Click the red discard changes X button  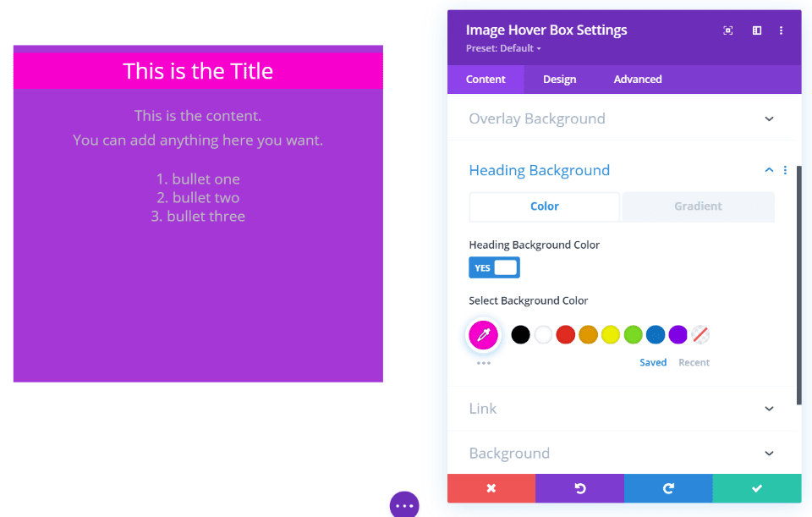pos(491,488)
